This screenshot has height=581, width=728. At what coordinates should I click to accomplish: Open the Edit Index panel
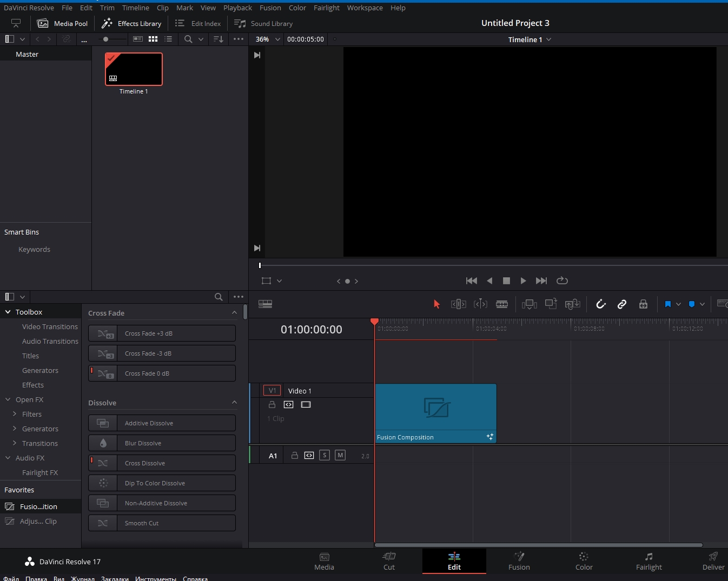click(x=198, y=23)
